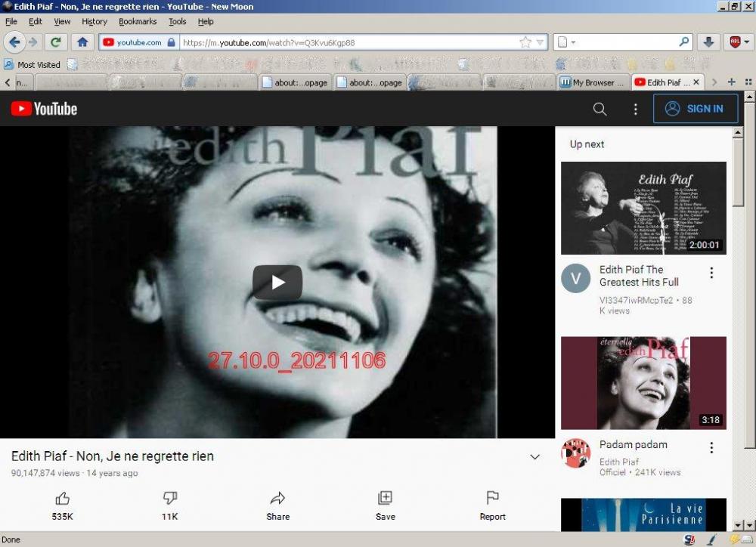Bookmark this page with star icon
The image size is (756, 547).
(525, 42)
